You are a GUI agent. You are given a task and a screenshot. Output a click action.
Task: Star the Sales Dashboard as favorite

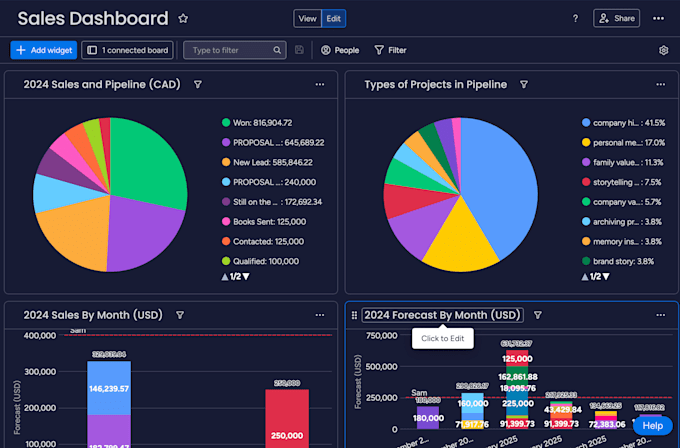[183, 19]
